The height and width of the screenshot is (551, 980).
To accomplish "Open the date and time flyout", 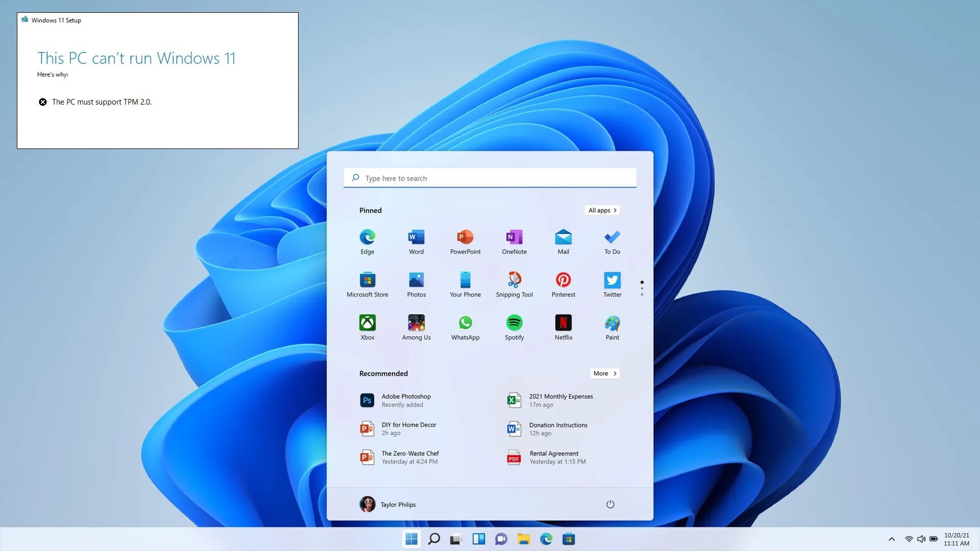I will (957, 539).
